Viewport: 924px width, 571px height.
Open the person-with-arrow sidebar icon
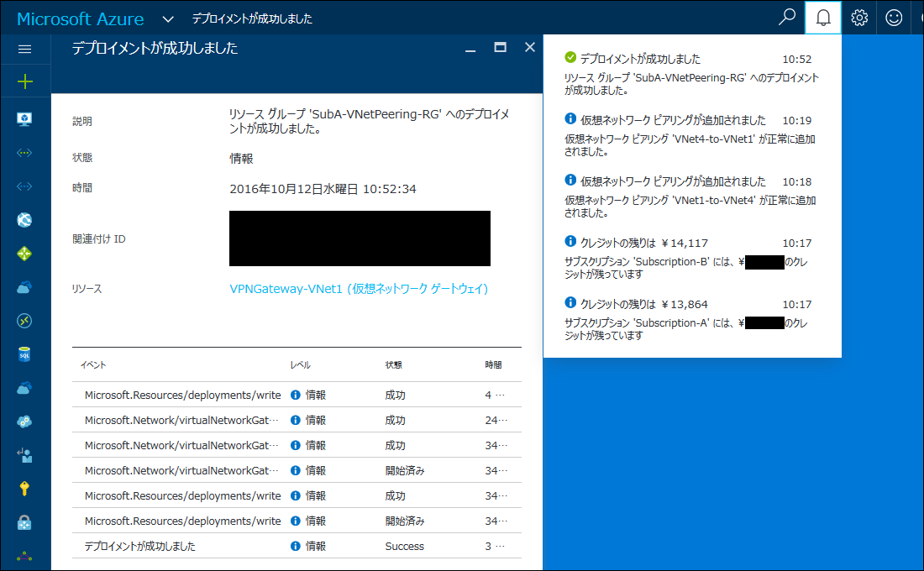click(x=24, y=455)
